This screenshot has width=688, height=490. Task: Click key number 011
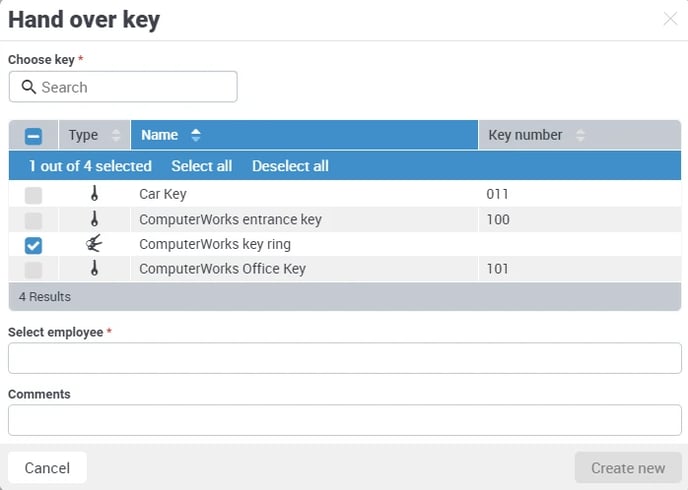(x=497, y=194)
